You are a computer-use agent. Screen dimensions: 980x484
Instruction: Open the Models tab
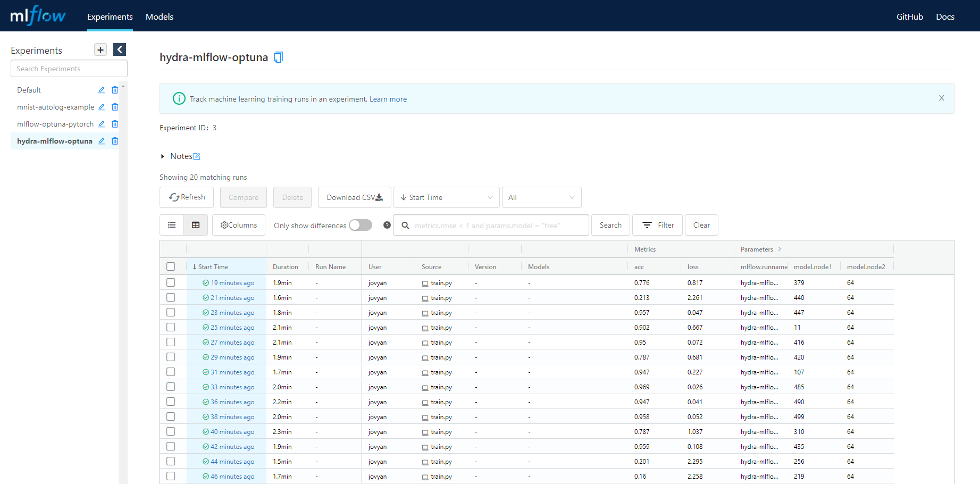click(x=160, y=16)
